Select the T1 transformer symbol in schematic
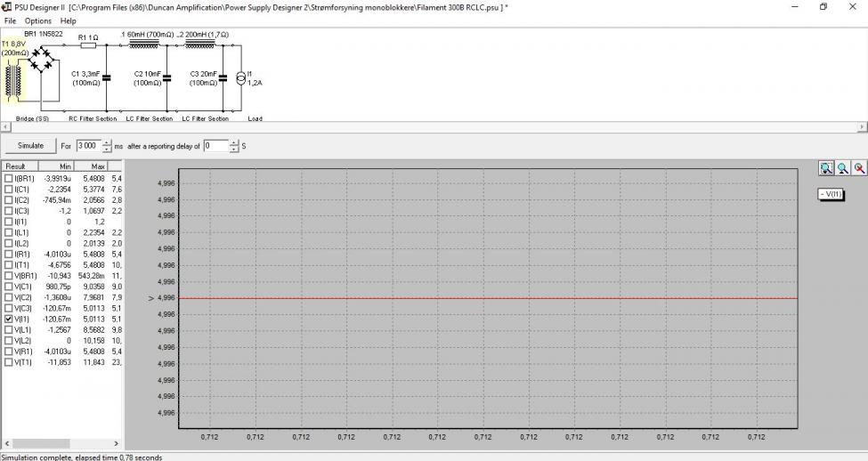The image size is (868, 461). coord(13,81)
